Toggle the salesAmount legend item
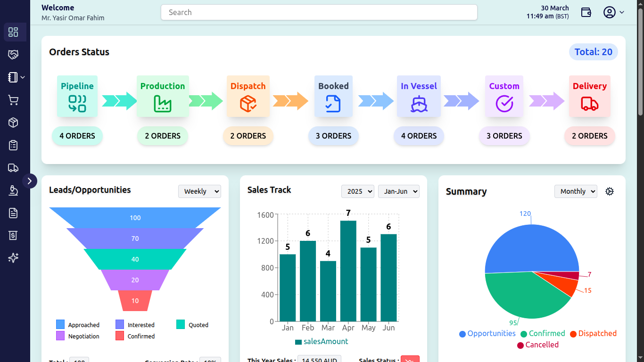 tap(322, 342)
